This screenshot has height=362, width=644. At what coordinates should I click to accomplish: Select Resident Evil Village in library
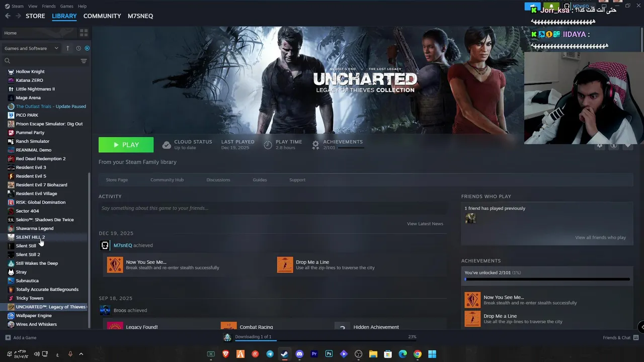36,193
